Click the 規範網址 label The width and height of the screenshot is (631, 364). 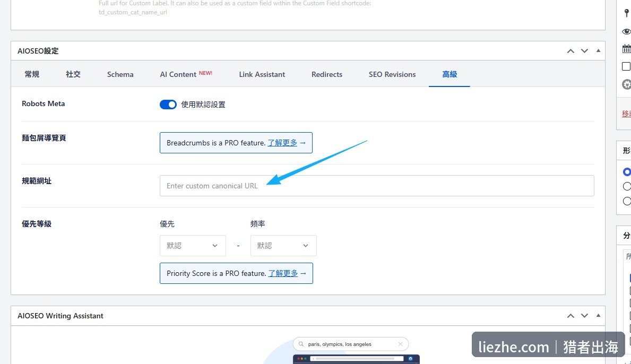(37, 181)
